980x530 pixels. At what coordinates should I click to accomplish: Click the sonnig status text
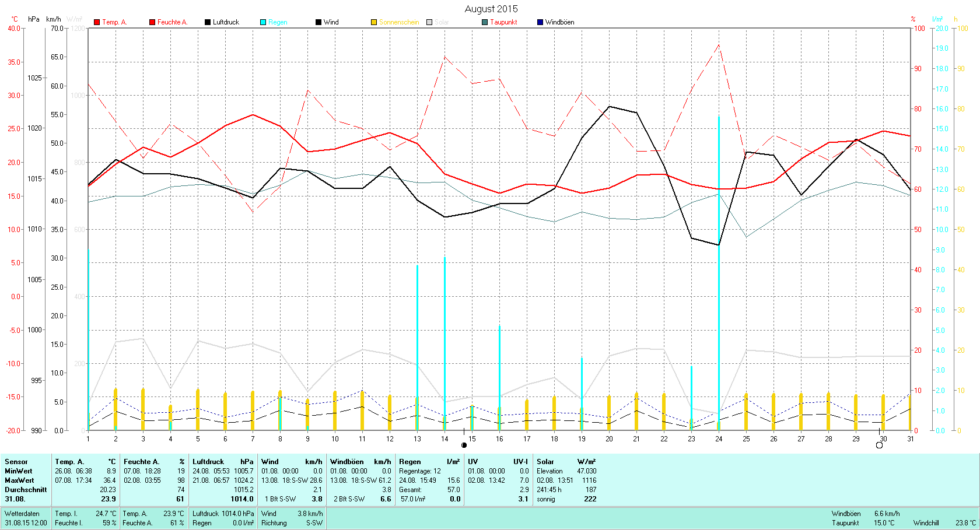pyautogui.click(x=546, y=499)
